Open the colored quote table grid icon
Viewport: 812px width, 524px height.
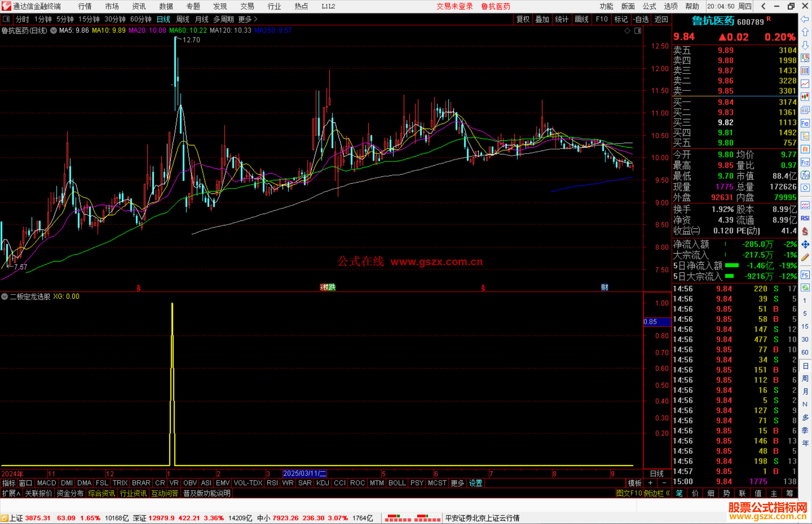pos(805,71)
